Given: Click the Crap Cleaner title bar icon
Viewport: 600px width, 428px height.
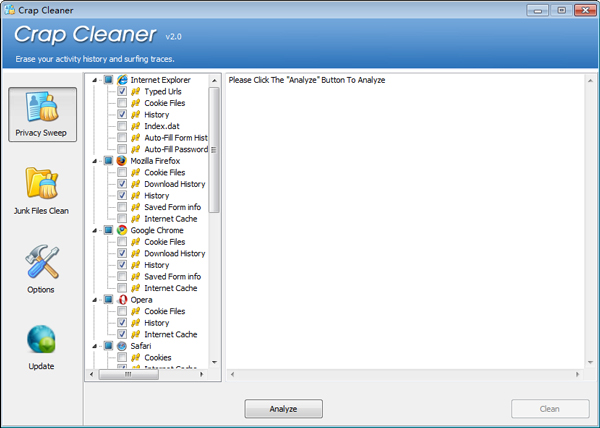Looking at the screenshot, I should [9, 10].
